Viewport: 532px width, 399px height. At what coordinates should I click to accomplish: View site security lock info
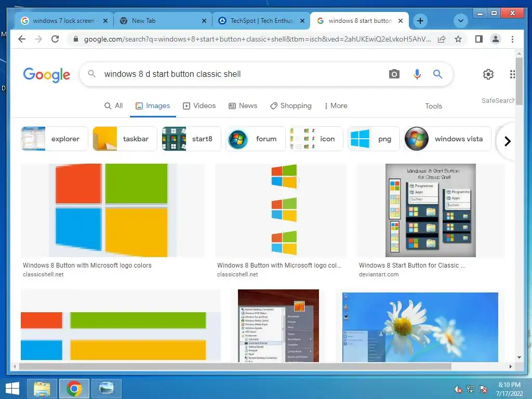pos(76,39)
